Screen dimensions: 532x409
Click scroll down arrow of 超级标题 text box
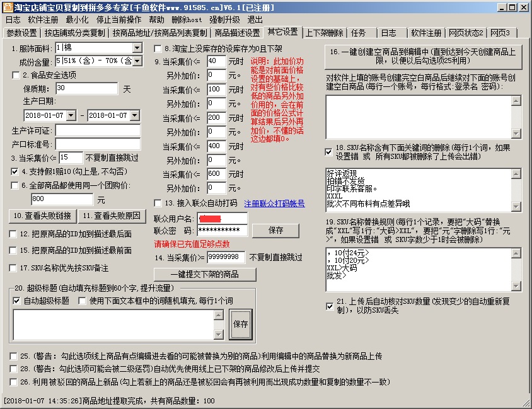click(x=219, y=335)
